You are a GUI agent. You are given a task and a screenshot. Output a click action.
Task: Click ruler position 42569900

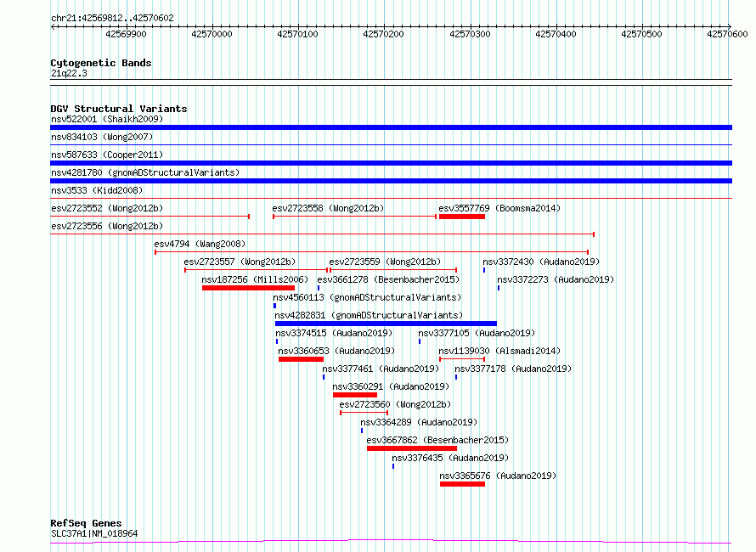coord(126,34)
